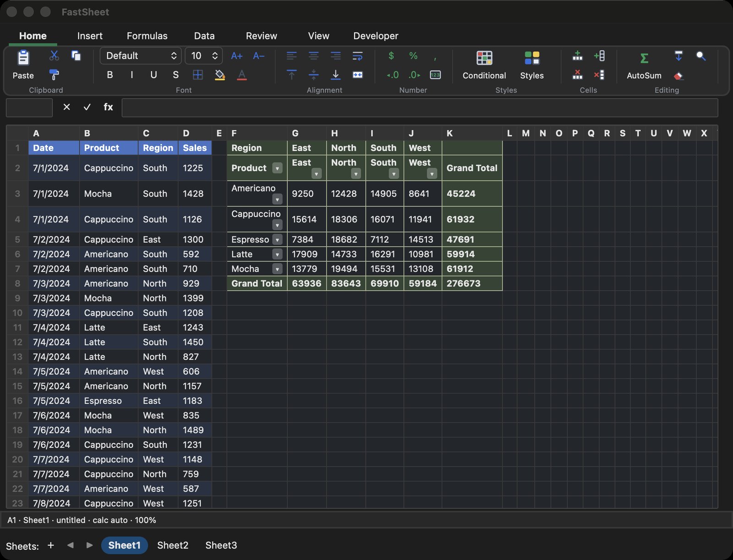Confirm entry with the checkmark button

[87, 107]
